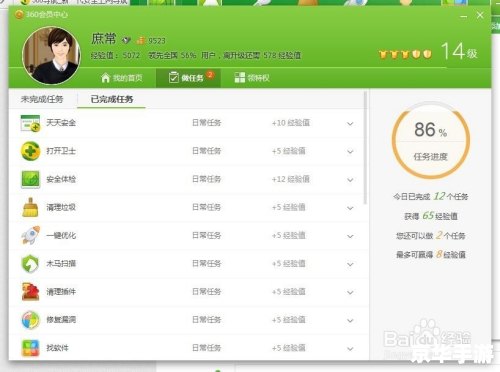Click the +12 经验值 reward text

[x=291, y=179]
